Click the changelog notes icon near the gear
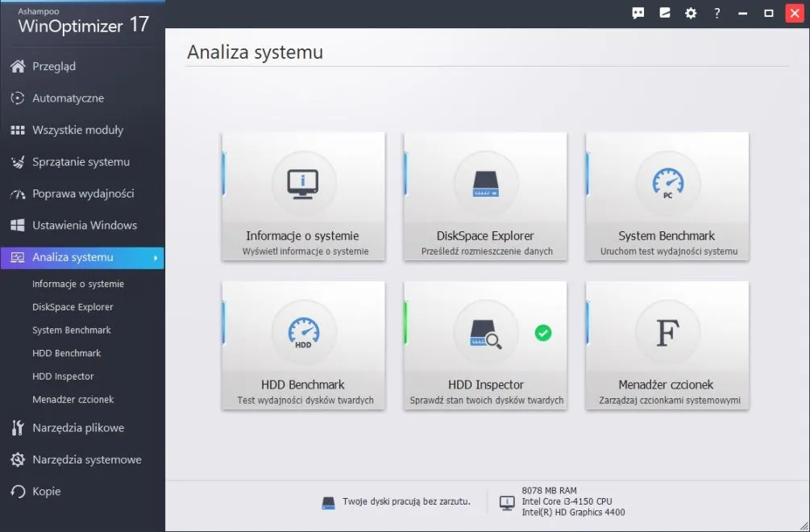 point(664,13)
